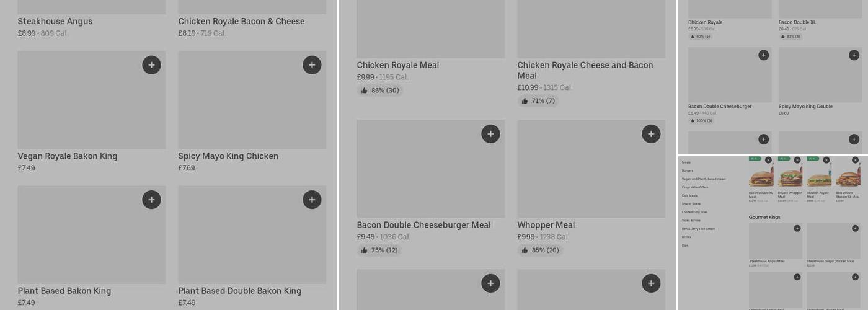Click the Whopper Meal 85% rating badge
This screenshot has width=868, height=310.
coord(540,250)
